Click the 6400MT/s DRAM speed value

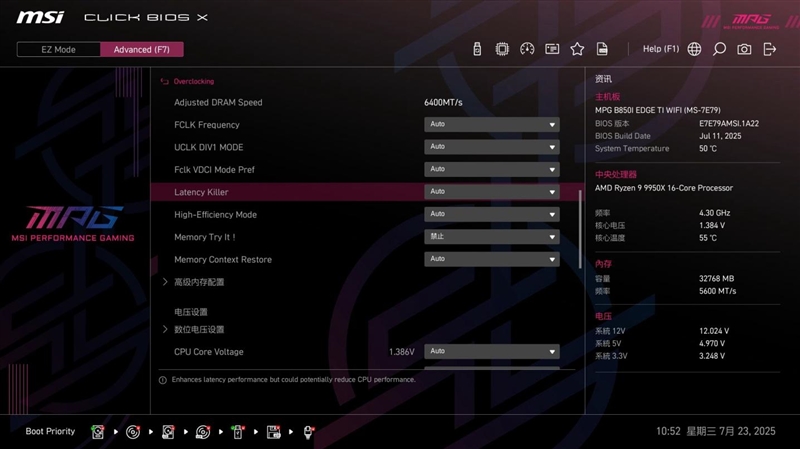click(x=443, y=103)
